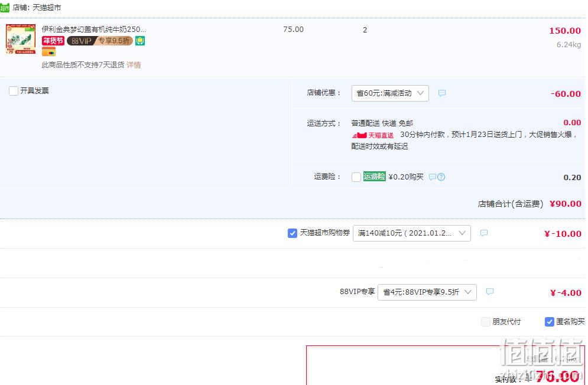This screenshot has height=385, width=588.
Task: Click the card icon below the 年货节 badge
Action: [48, 52]
